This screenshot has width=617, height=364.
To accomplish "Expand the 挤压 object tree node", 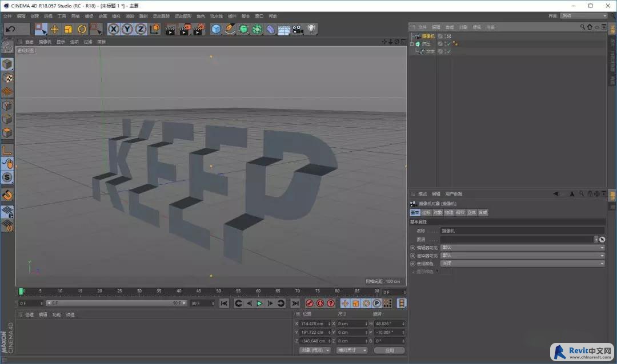I will pyautogui.click(x=412, y=44).
